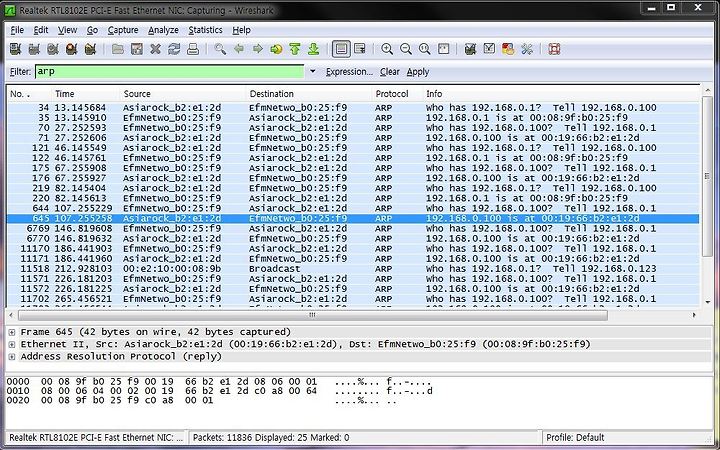Select packet number 34 row

[x=353, y=108]
